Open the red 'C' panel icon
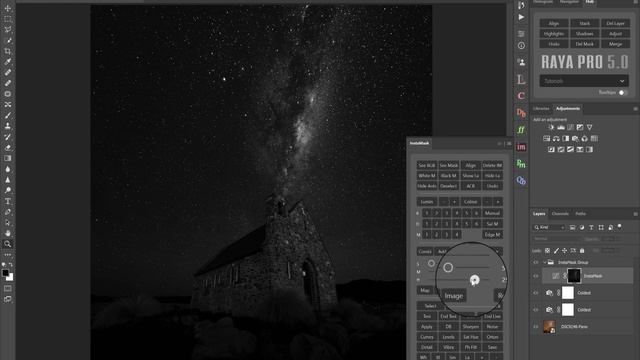The image size is (640, 360). 521,96
